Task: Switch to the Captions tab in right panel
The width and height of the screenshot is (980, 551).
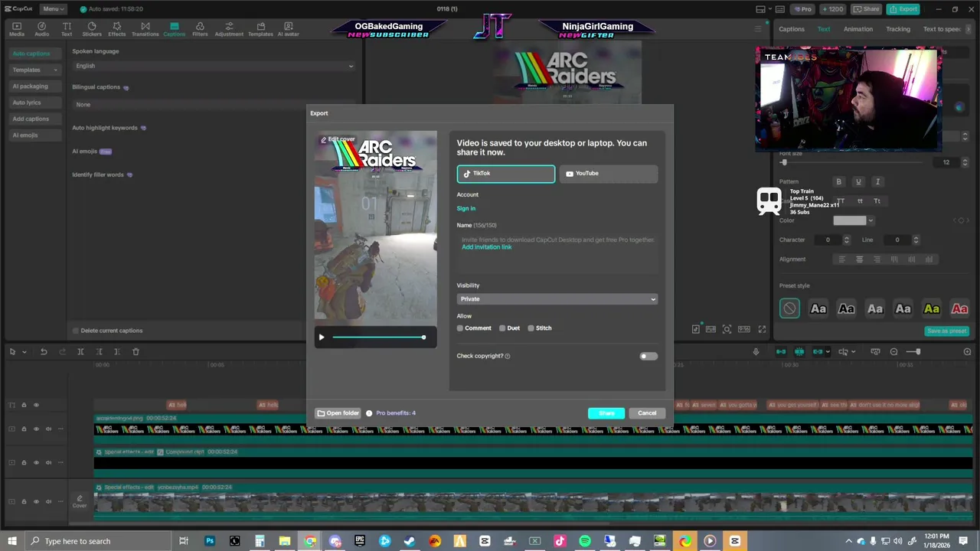Action: pos(792,29)
